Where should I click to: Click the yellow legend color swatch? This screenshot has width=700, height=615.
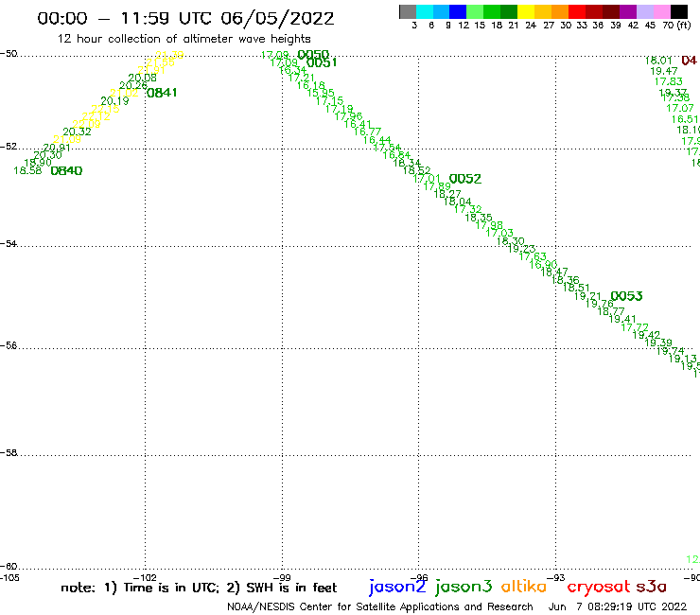click(526, 11)
